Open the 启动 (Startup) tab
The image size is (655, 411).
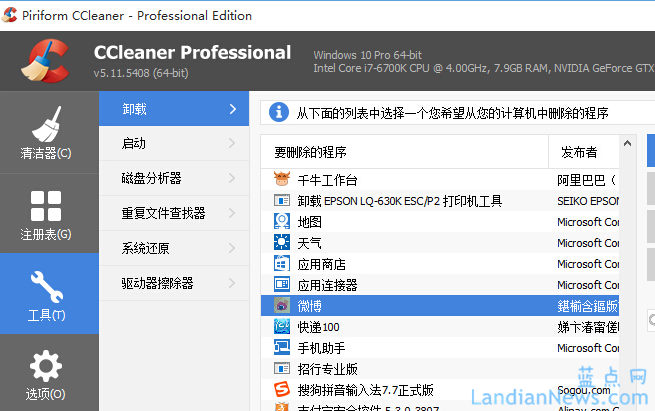pos(174,143)
